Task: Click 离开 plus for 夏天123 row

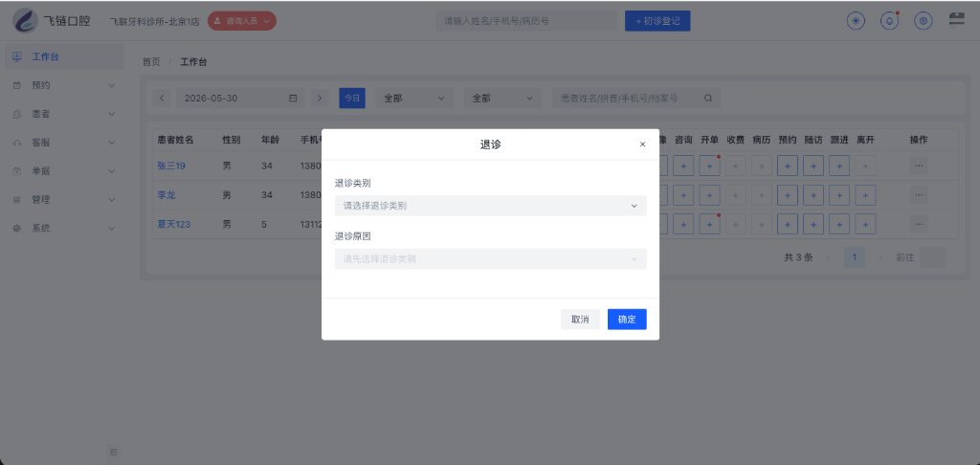Action: tap(865, 224)
